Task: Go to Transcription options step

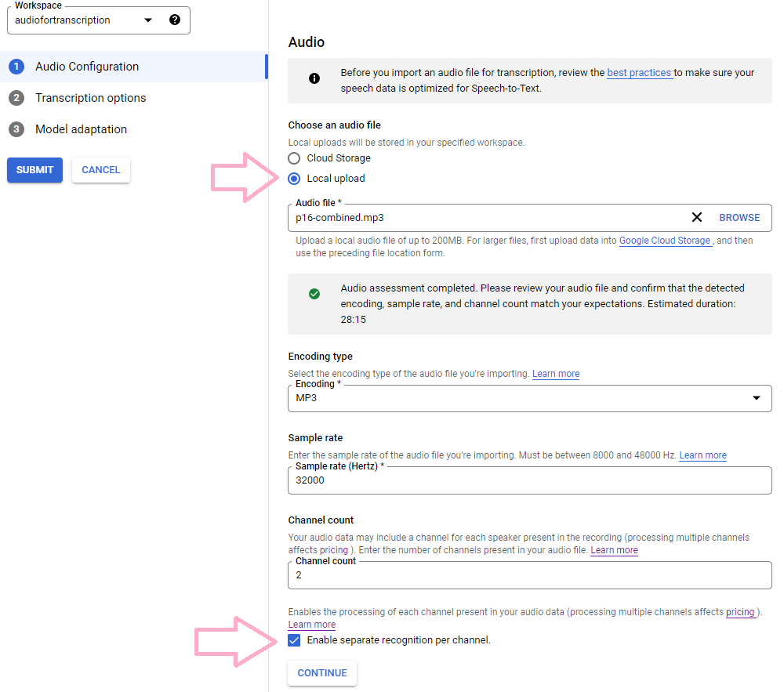Action: point(90,98)
